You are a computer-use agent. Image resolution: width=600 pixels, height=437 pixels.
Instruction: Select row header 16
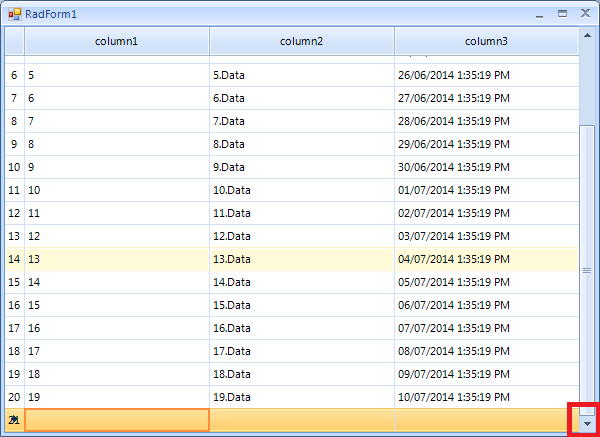click(x=15, y=305)
